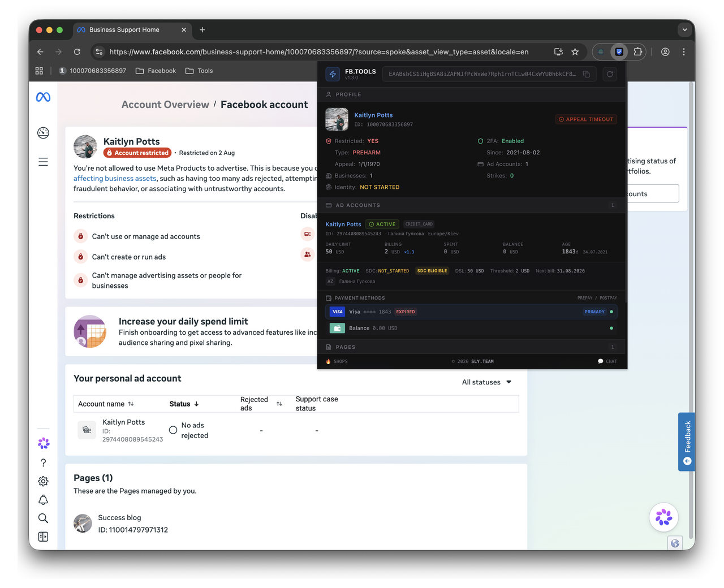
Task: Open notifications bell in the sidebar
Action: point(43,500)
